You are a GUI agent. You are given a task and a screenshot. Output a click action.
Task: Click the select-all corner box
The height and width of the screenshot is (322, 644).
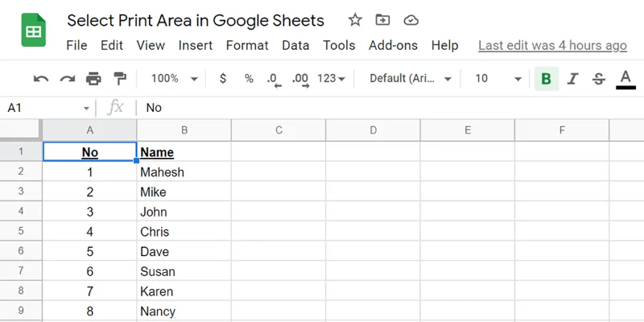click(x=21, y=130)
